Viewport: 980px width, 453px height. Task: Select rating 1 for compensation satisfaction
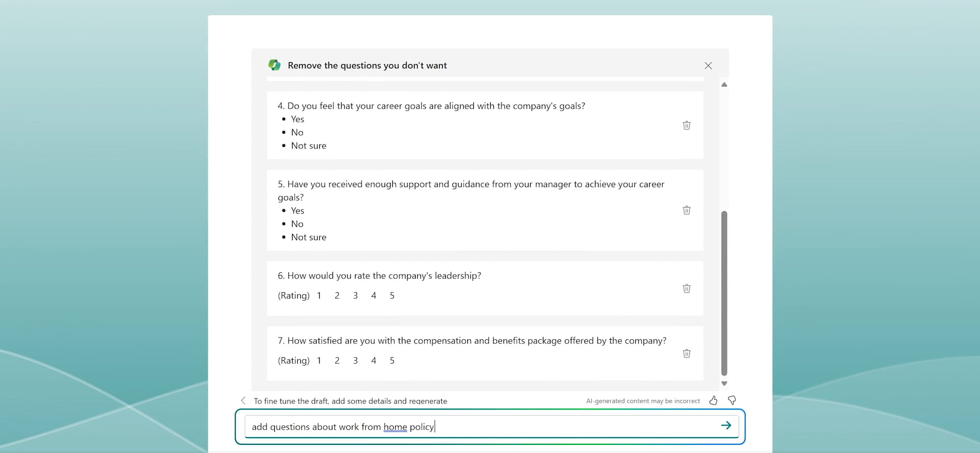(319, 361)
